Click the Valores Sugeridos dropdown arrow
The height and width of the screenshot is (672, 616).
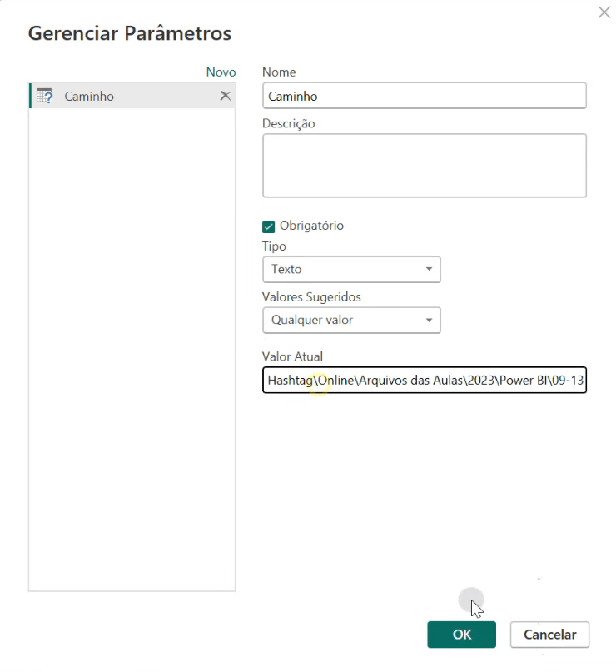(429, 320)
